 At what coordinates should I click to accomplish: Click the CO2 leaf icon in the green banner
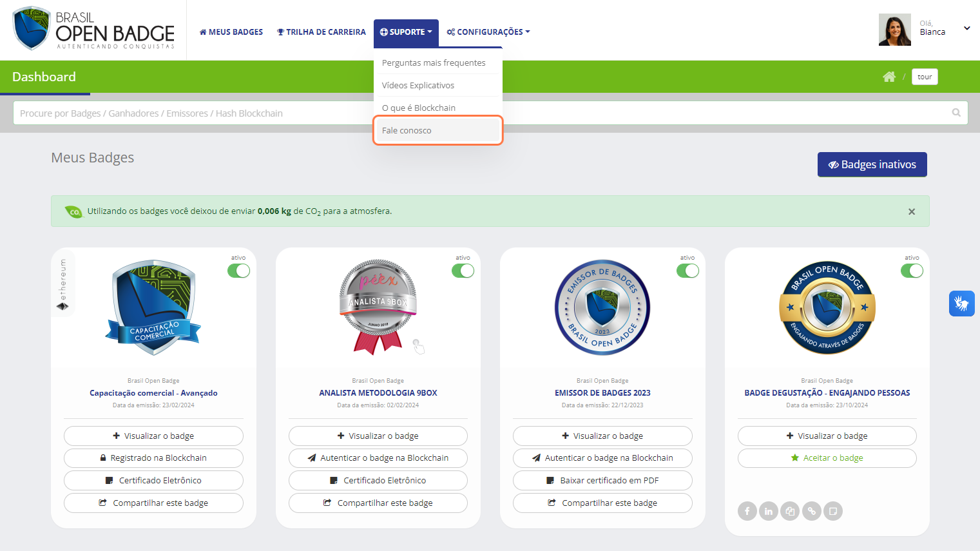[74, 211]
